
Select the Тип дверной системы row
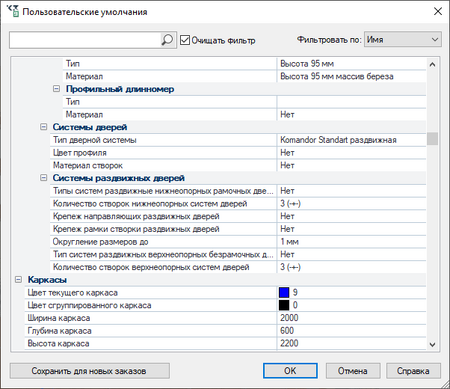[x=238, y=140]
